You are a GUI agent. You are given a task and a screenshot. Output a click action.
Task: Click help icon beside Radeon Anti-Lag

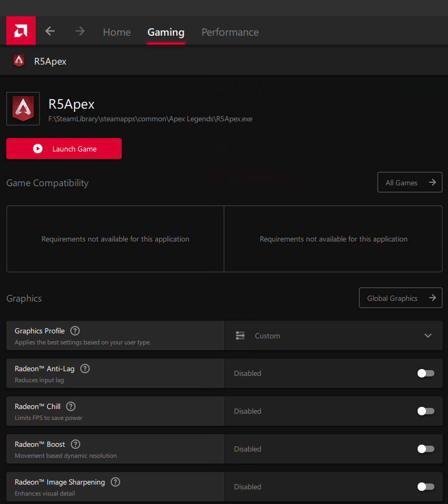coord(85,369)
